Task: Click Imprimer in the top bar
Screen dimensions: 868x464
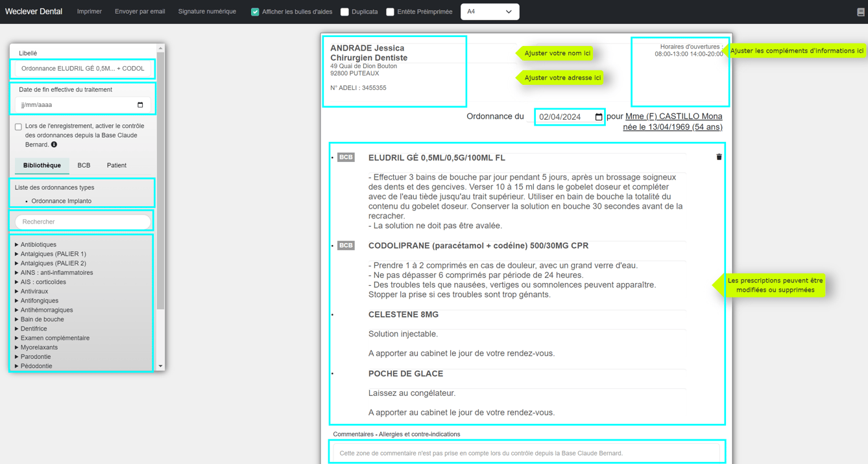Action: 90,12
